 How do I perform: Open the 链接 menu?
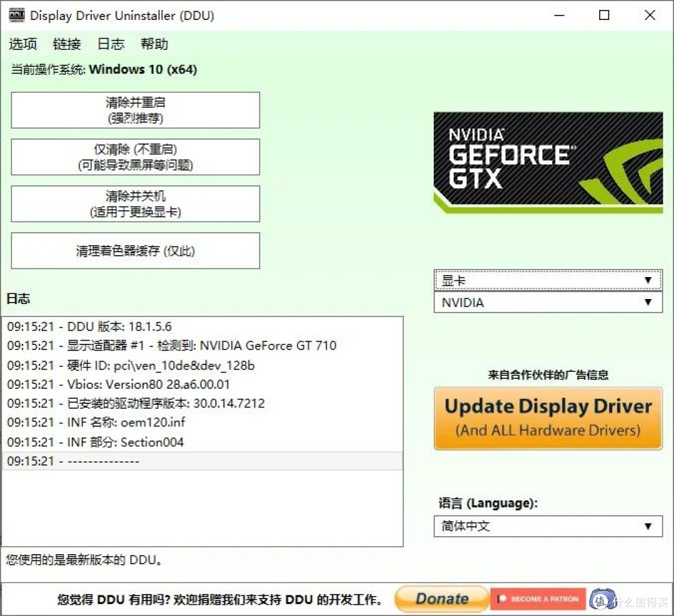pos(67,44)
